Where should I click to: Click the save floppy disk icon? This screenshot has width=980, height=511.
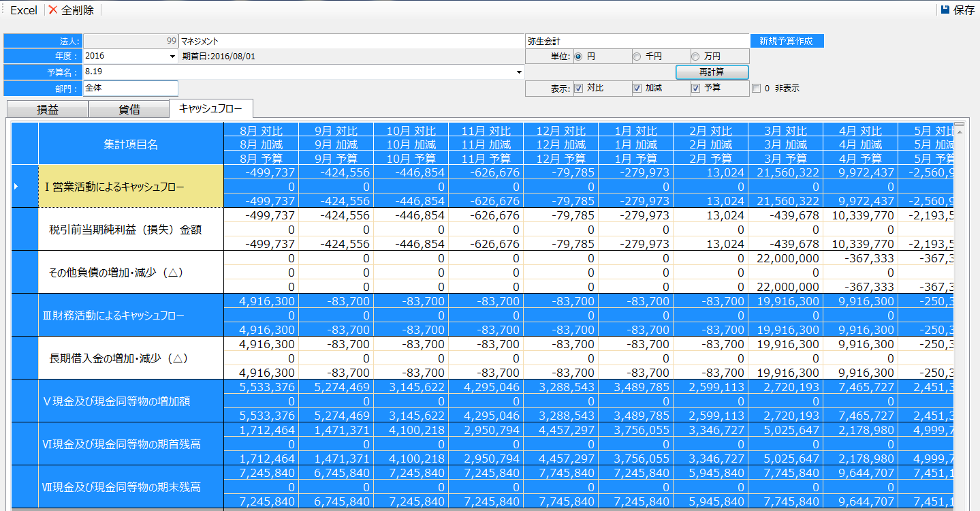(945, 10)
